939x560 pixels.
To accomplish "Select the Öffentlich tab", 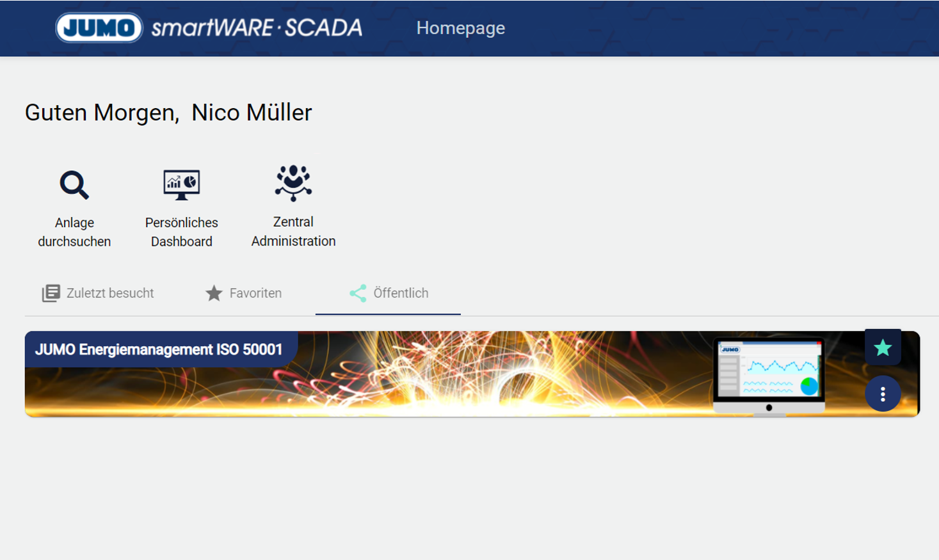I will pyautogui.click(x=401, y=293).
